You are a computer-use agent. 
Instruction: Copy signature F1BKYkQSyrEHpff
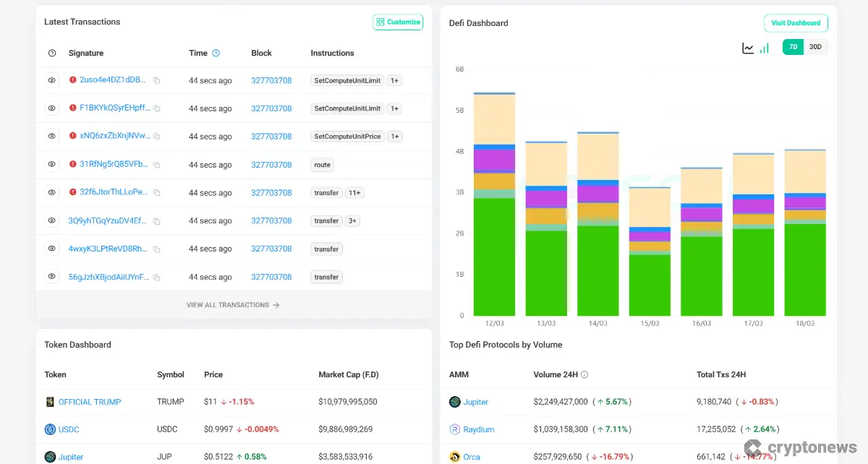point(156,108)
